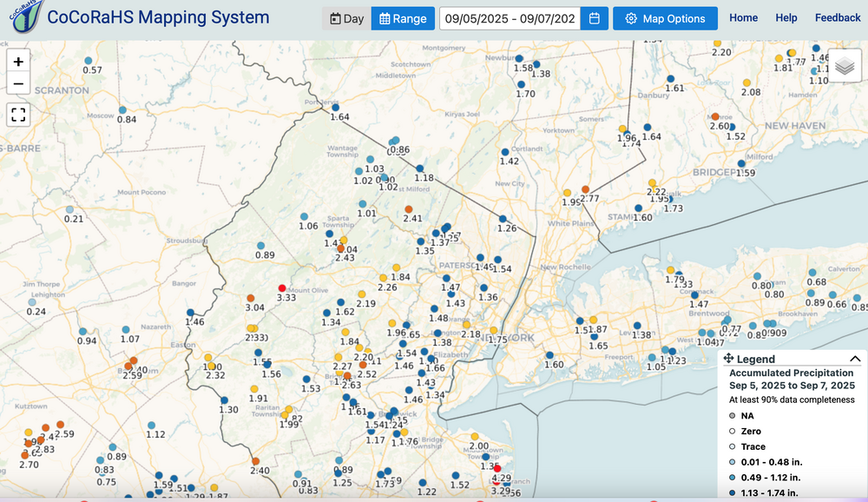
Task: Click the Stroudsburg map label
Action: coord(187,241)
